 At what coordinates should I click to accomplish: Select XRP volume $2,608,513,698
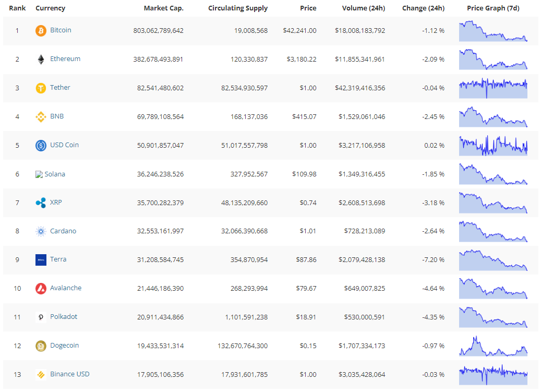362,203
